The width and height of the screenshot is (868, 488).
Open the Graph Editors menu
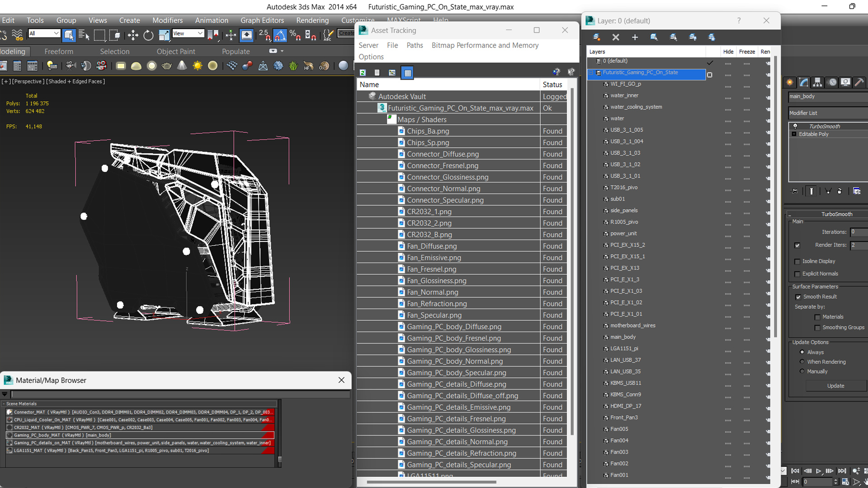click(262, 20)
